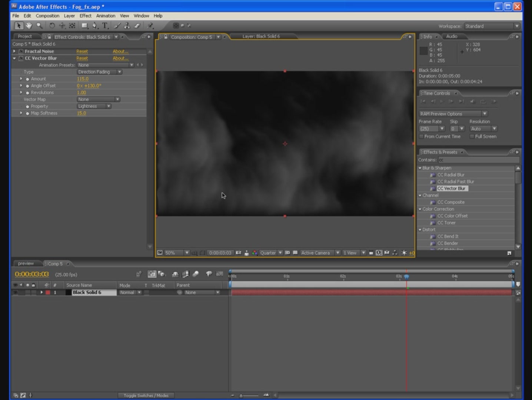Select the Brush tool

tap(117, 26)
